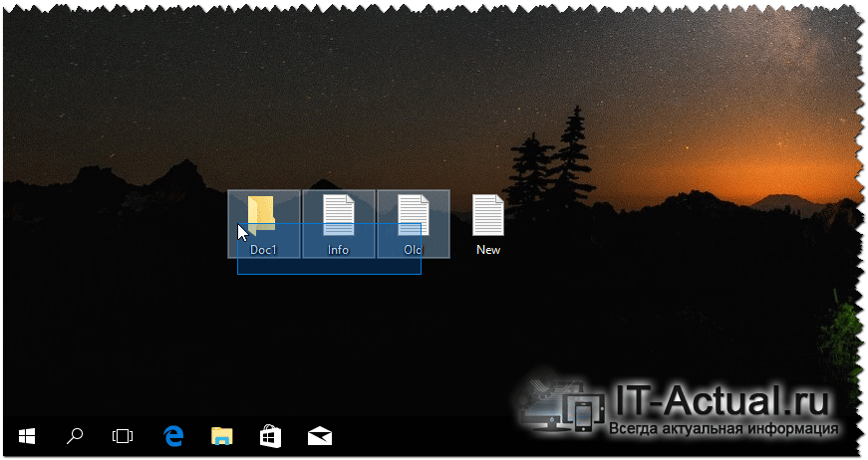Viewport: 868px width, 460px height.
Task: Open taskbar Search magnifier
Action: tap(75, 436)
